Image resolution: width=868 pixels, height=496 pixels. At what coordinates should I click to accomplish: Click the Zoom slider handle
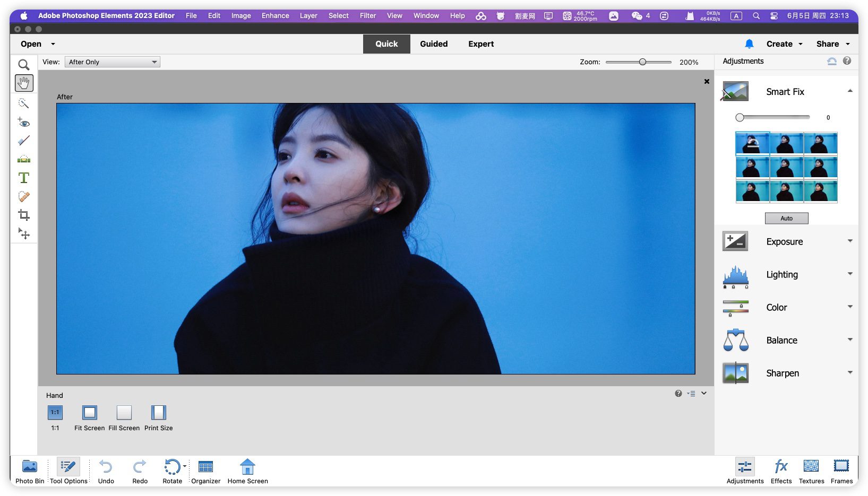[642, 62]
